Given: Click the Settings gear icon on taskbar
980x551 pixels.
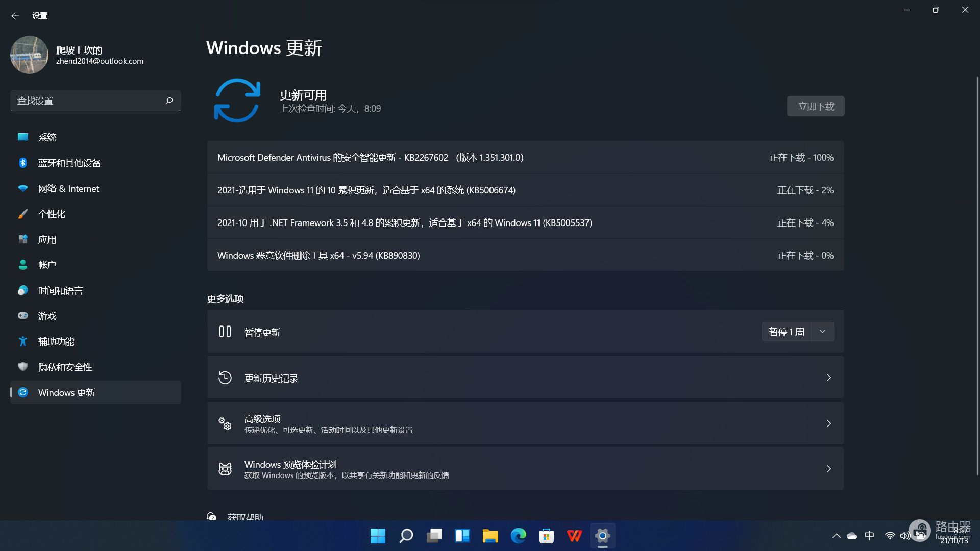Looking at the screenshot, I should pos(603,536).
